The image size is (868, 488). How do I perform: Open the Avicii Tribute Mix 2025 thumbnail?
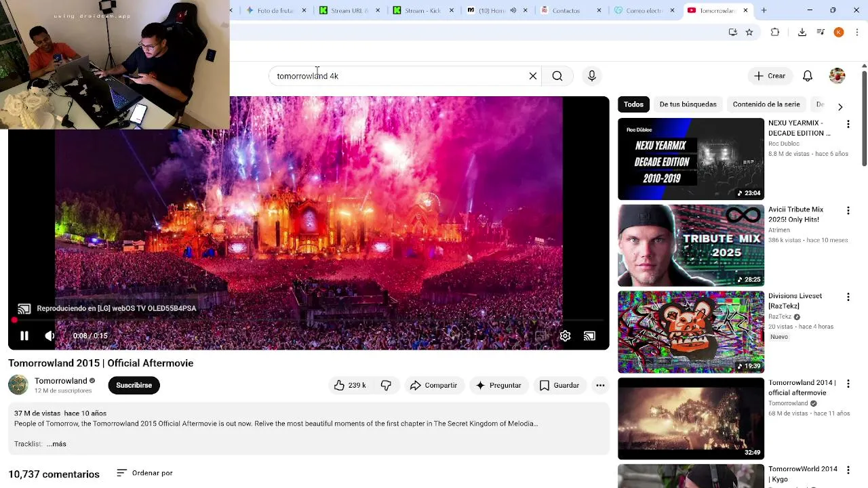pos(691,245)
